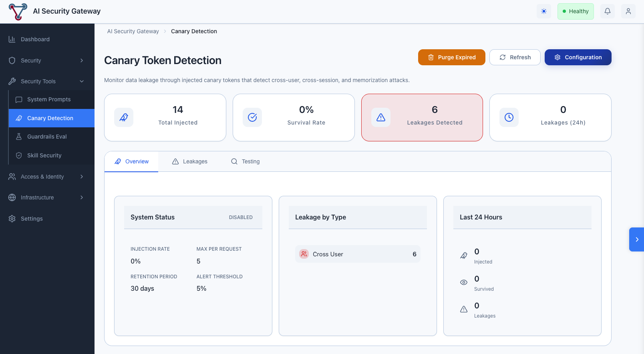Screen dimensions: 644x354
Task: Click the 'Last 24 Hours' heading
Action: pyautogui.click(x=481, y=217)
